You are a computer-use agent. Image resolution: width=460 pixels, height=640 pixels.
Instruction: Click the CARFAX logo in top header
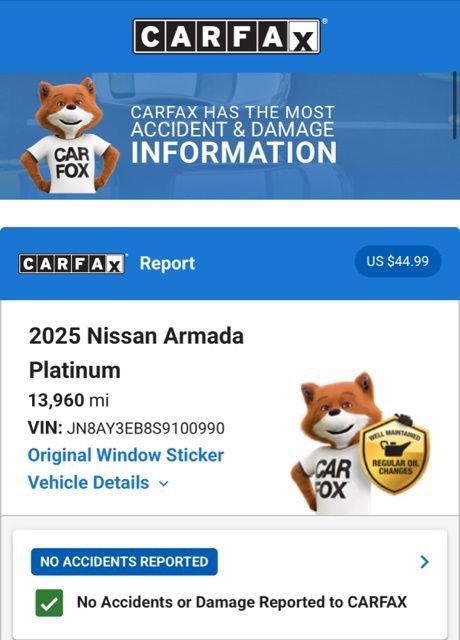[x=227, y=36]
